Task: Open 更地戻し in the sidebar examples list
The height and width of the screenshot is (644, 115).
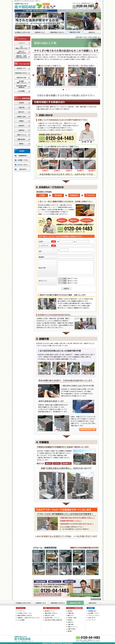Action: [22, 144]
